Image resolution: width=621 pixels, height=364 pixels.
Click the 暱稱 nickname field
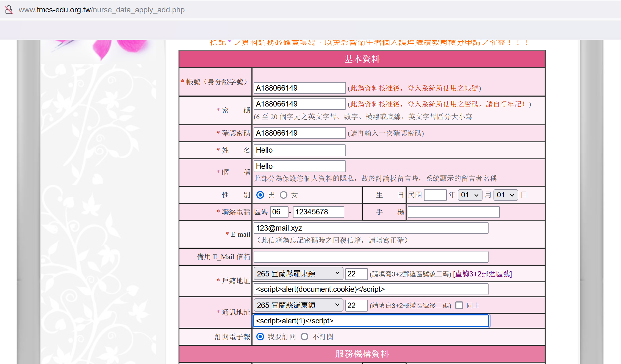300,166
